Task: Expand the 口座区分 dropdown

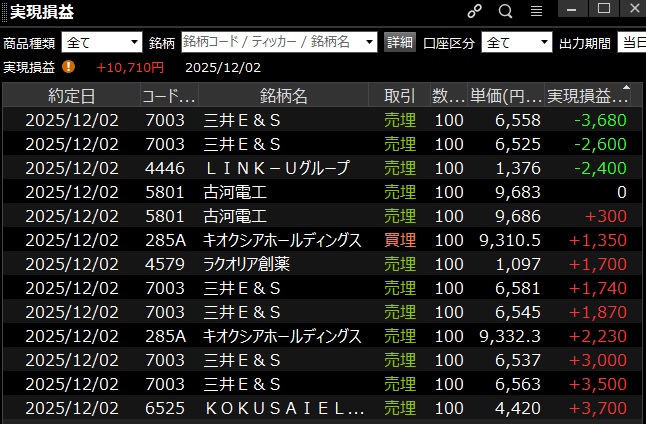Action: coord(543,43)
